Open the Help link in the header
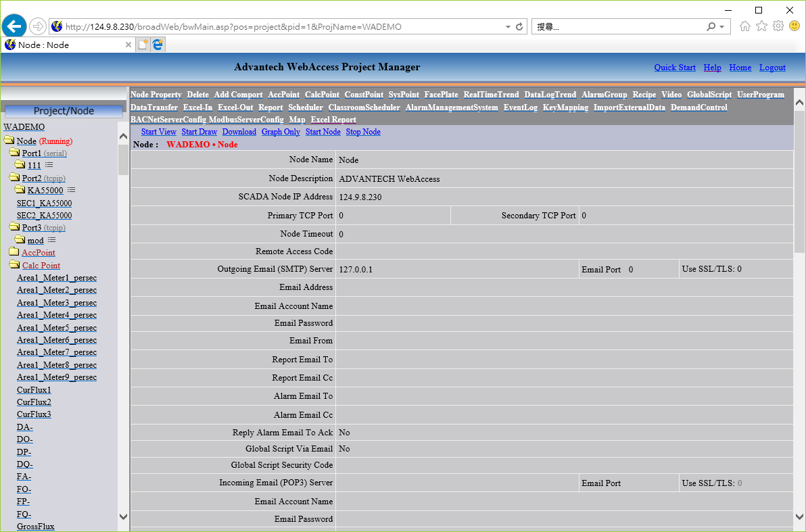The image size is (806, 532). tap(712, 68)
